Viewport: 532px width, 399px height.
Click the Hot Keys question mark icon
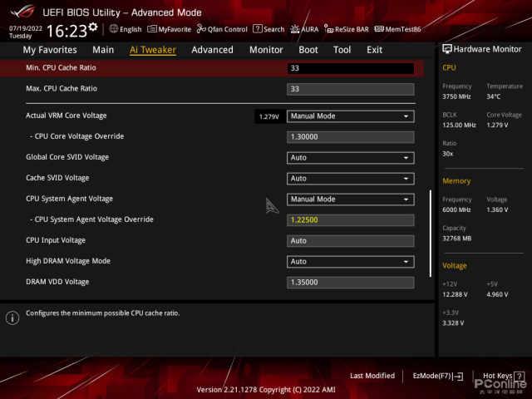(519, 376)
